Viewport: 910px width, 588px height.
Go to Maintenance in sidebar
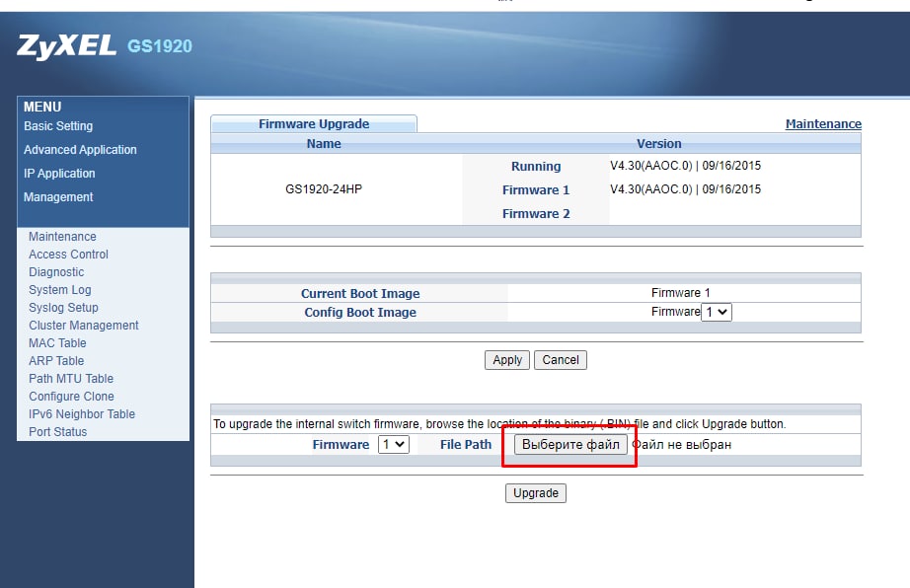pyautogui.click(x=63, y=237)
